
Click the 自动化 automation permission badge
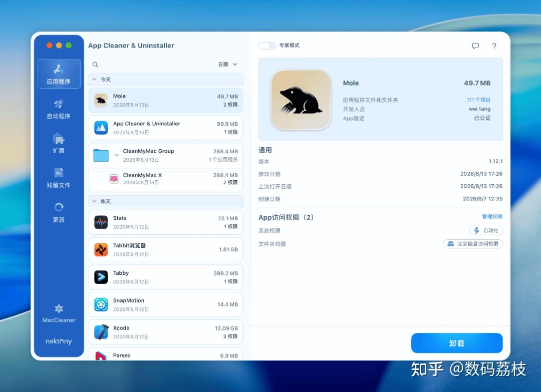[x=486, y=230]
